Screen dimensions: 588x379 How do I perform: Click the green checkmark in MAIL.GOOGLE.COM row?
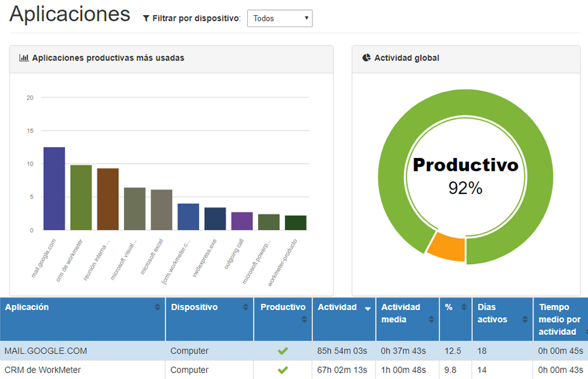(x=283, y=351)
